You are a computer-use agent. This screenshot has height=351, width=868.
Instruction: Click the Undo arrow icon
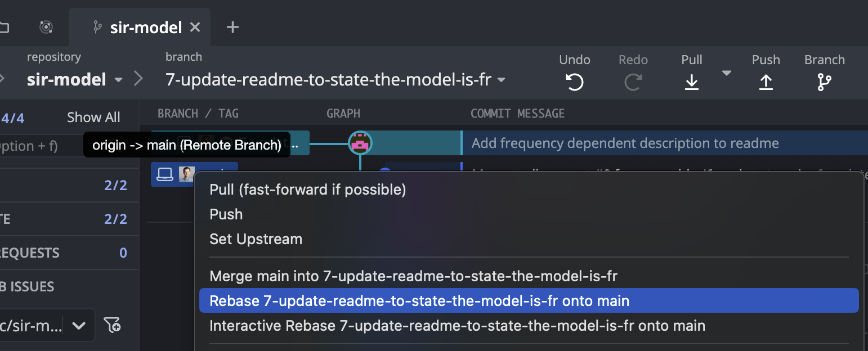574,82
